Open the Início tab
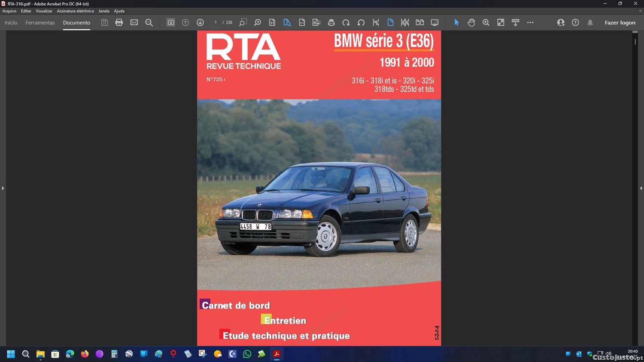Screen dimensions: 644x362 [11, 22]
